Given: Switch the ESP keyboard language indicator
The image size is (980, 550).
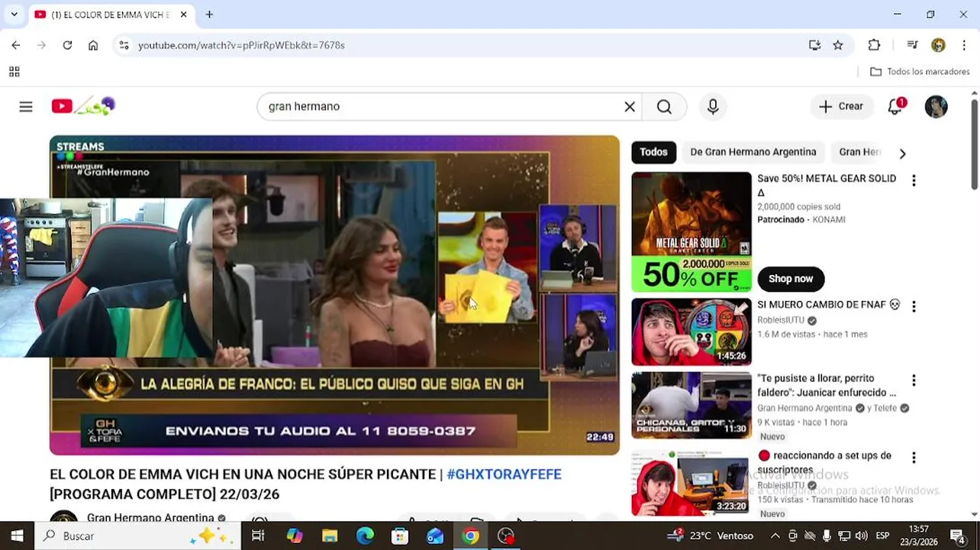Looking at the screenshot, I should click(x=882, y=536).
